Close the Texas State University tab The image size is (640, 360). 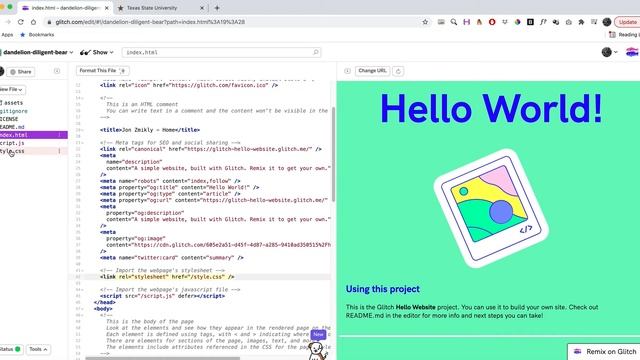click(202, 8)
